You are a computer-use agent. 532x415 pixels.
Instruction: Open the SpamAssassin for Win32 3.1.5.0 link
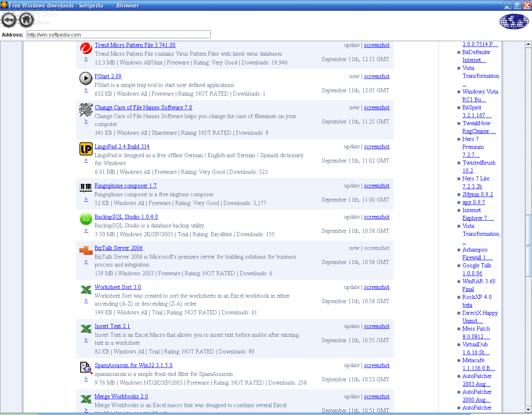[x=133, y=365]
